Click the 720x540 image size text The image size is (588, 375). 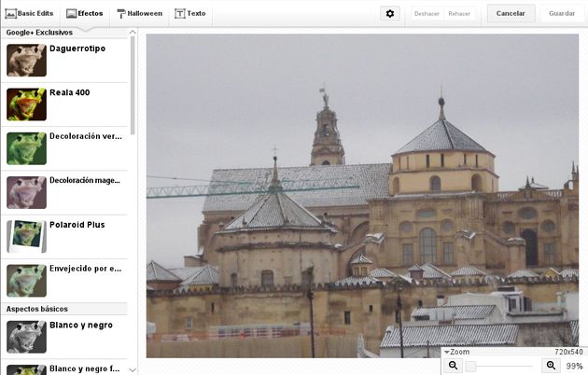(569, 353)
